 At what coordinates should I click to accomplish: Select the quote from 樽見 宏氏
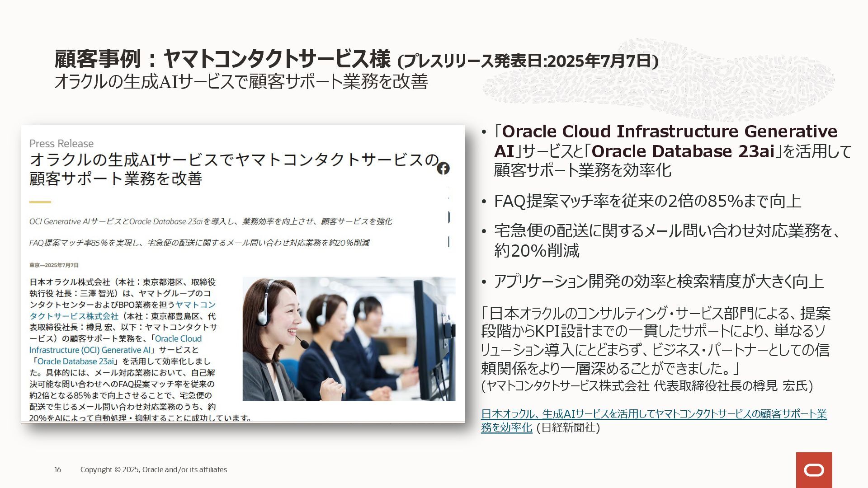[655, 341]
